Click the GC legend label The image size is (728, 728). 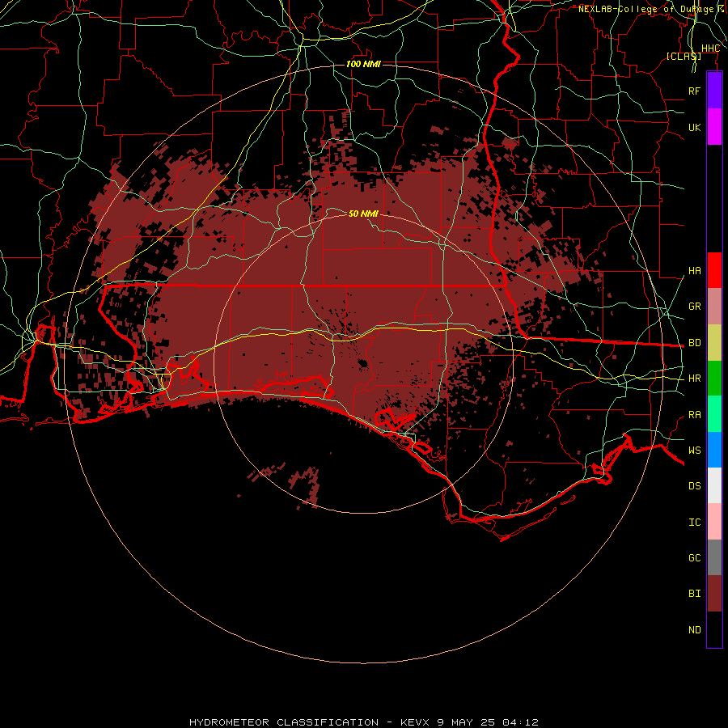coord(694,557)
